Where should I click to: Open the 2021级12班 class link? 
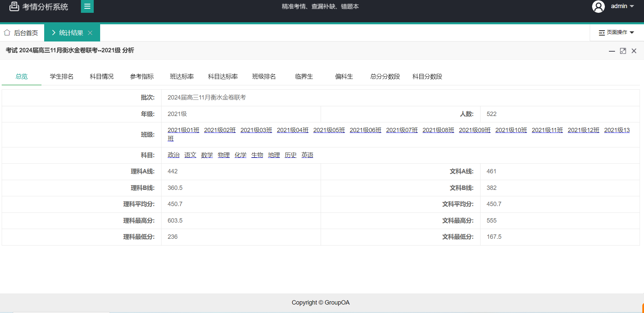coord(584,130)
